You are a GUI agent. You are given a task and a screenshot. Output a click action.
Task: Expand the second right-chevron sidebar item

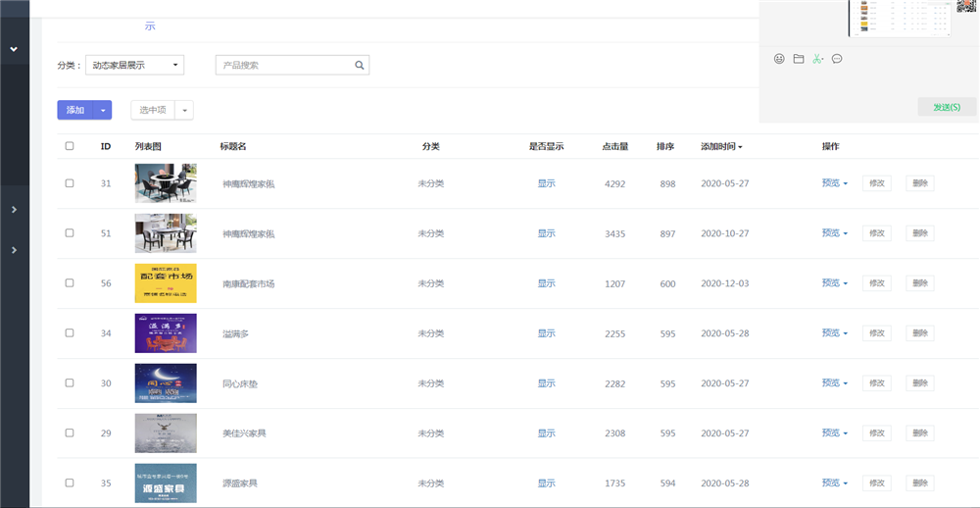coord(14,250)
